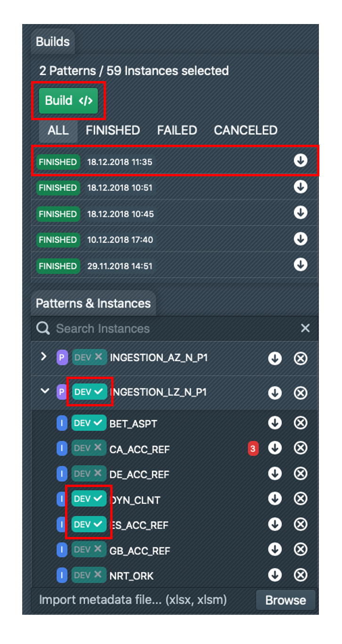The height and width of the screenshot is (644, 342).
Task: Enable DEV toggle for CA_ACC_REF
Action: pos(89,448)
